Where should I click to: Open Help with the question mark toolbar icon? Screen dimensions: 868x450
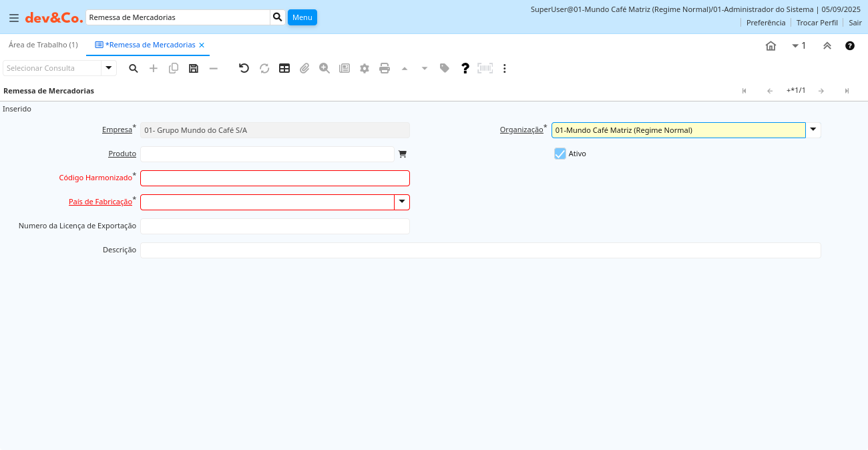(465, 68)
